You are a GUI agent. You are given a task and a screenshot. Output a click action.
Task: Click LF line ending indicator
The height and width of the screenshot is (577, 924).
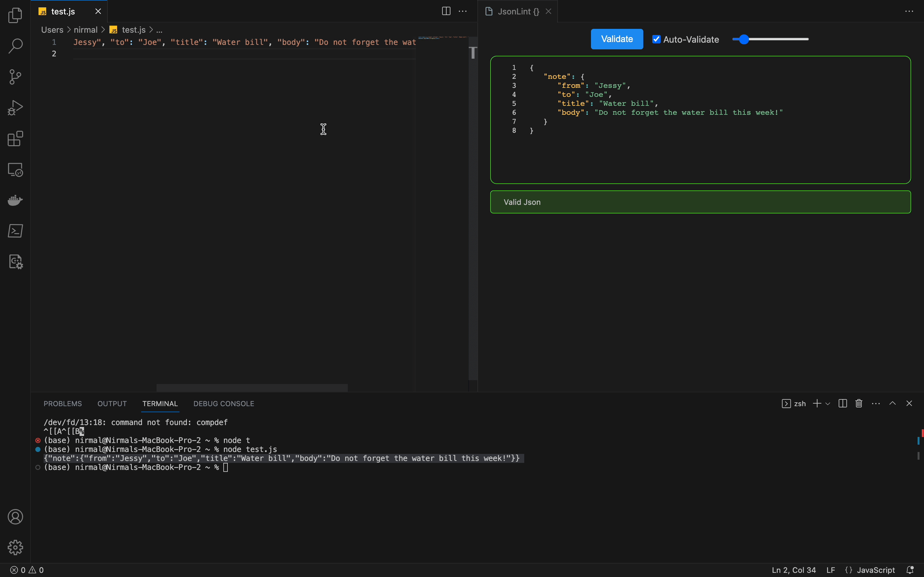(x=830, y=570)
